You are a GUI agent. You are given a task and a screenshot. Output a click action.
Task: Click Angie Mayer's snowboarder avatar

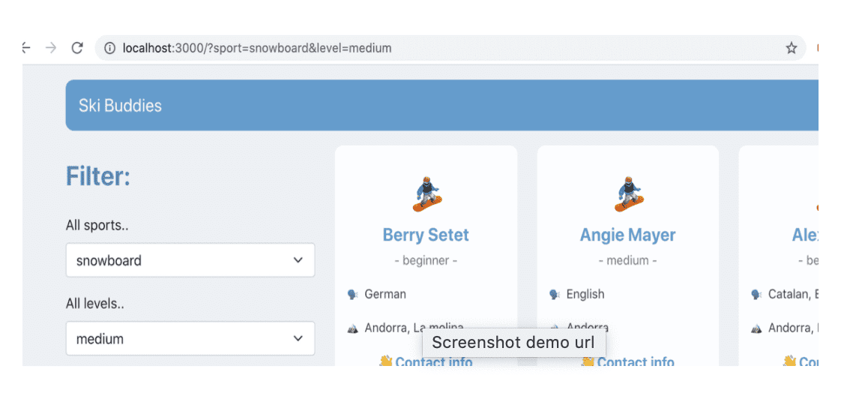tap(628, 194)
